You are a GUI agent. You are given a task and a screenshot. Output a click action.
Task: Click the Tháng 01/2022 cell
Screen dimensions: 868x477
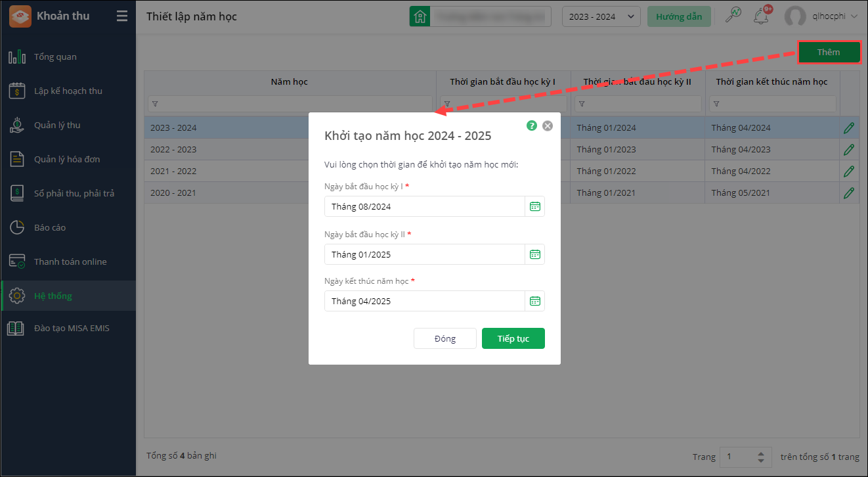click(x=638, y=171)
